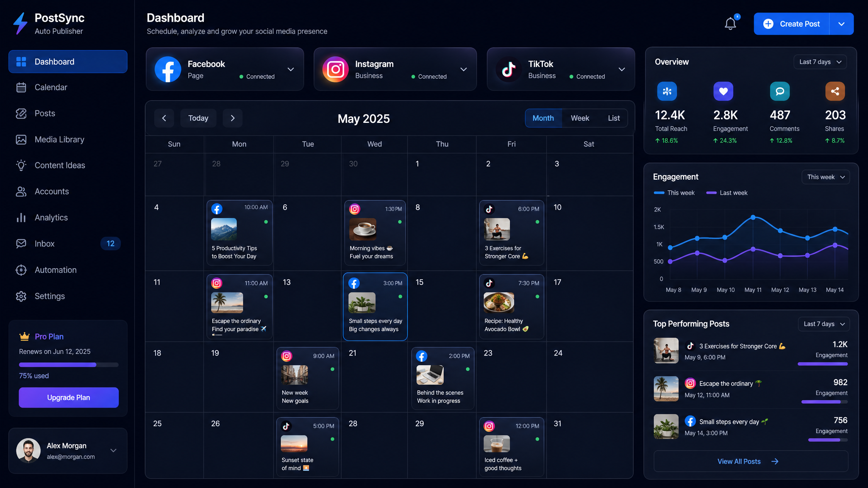Open the Recipe: Healthy Avocado Bowl post
Image resolution: width=868 pixels, height=488 pixels.
[512, 307]
